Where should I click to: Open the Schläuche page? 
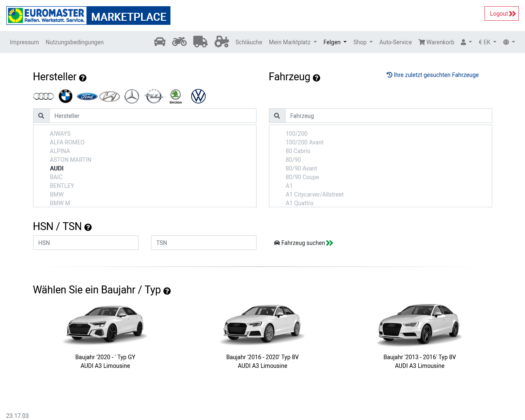(249, 42)
